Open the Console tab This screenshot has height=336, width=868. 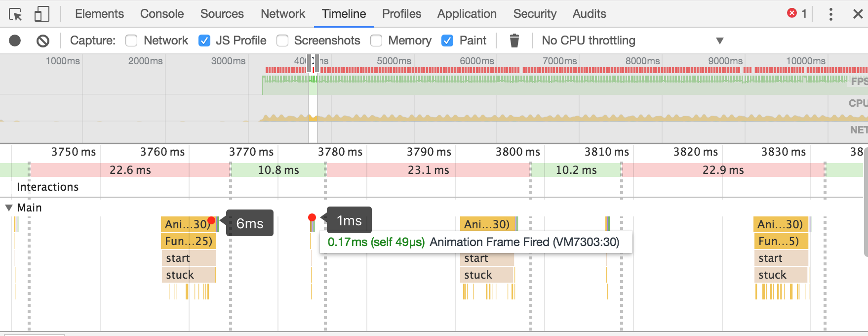coord(162,14)
